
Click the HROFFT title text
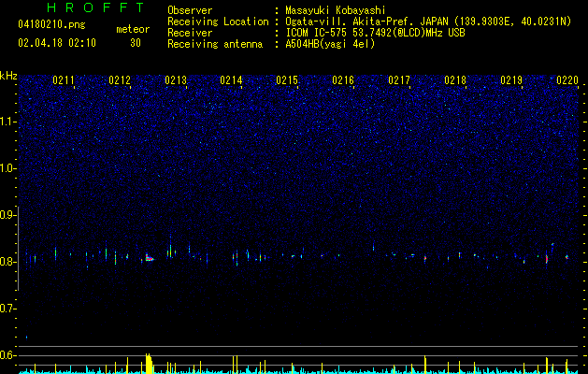96,7
